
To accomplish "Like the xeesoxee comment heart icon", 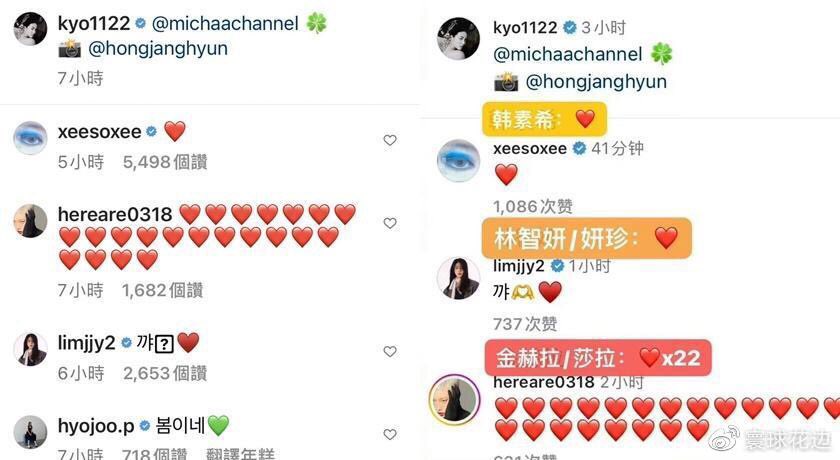I will point(390,140).
